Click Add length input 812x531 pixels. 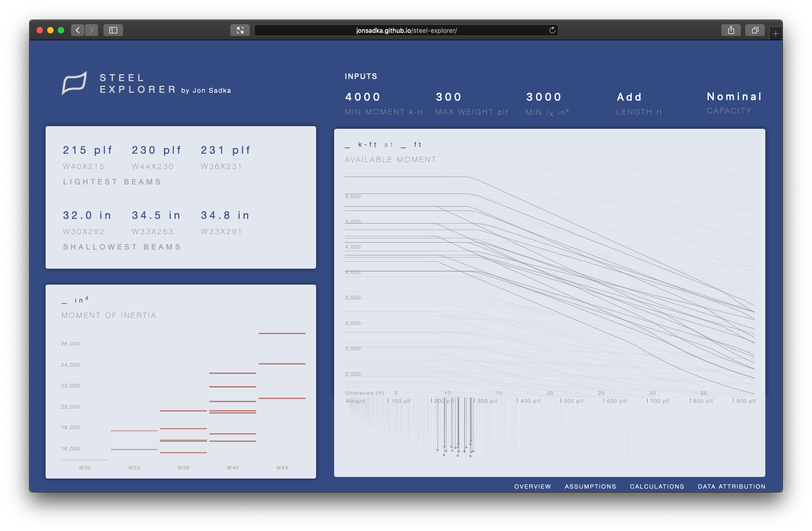pyautogui.click(x=630, y=97)
